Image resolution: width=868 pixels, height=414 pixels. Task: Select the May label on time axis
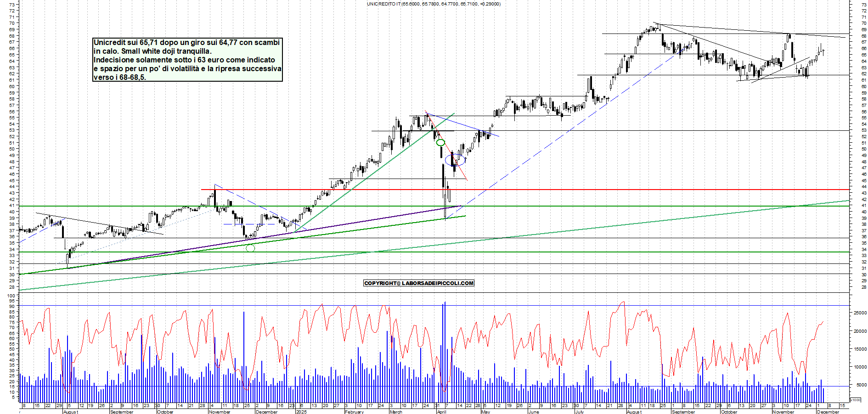click(485, 412)
